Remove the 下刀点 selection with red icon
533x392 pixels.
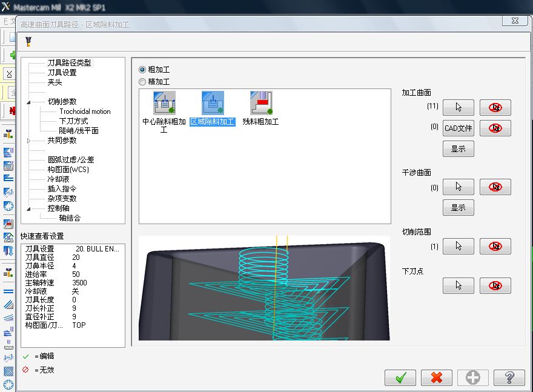495,285
